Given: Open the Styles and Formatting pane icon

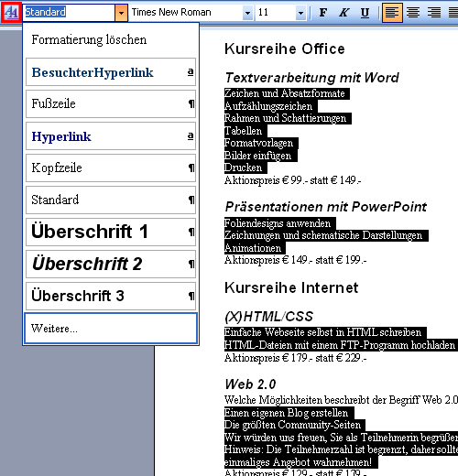Looking at the screenshot, I should click(11, 12).
